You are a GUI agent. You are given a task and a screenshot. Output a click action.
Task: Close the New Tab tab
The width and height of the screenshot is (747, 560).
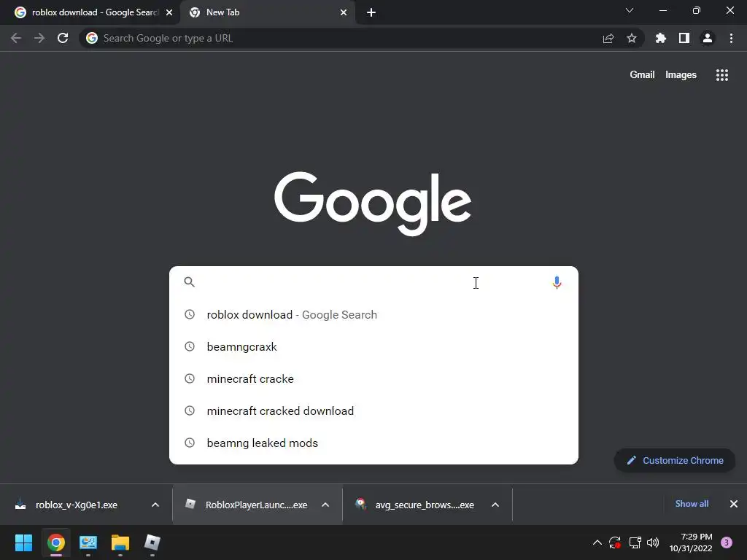click(344, 12)
